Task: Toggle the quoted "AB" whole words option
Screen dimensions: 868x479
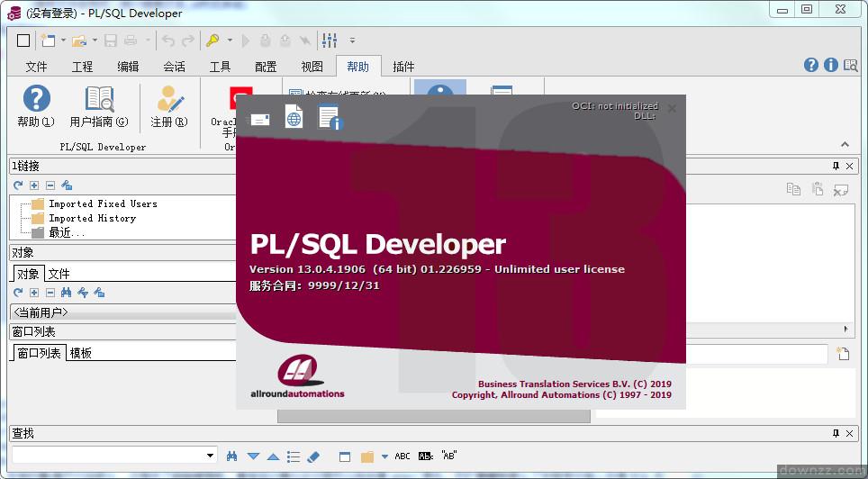Action: [x=448, y=456]
